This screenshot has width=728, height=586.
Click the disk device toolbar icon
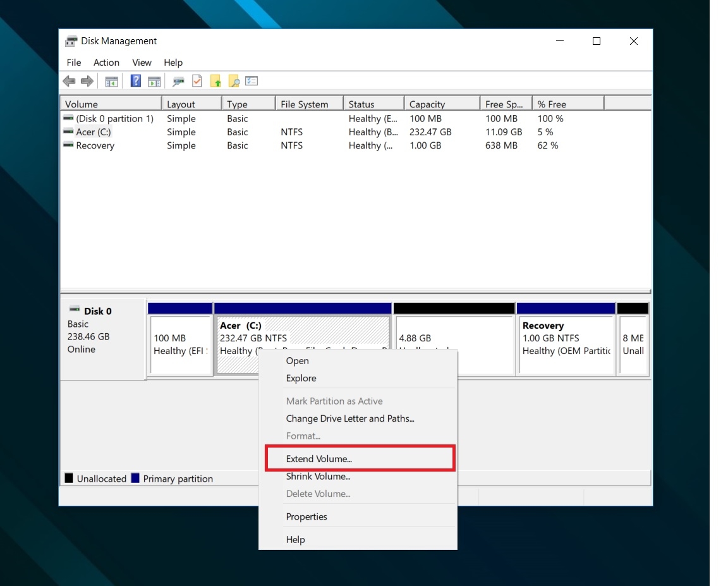click(177, 81)
